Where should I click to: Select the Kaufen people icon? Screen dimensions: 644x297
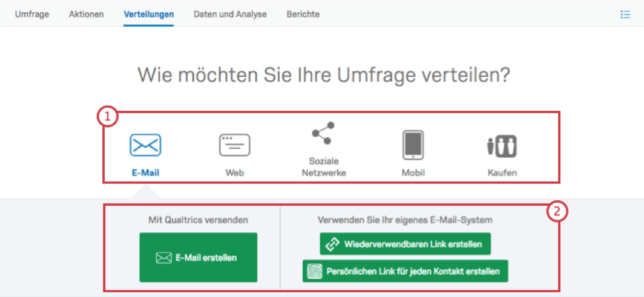tap(502, 146)
